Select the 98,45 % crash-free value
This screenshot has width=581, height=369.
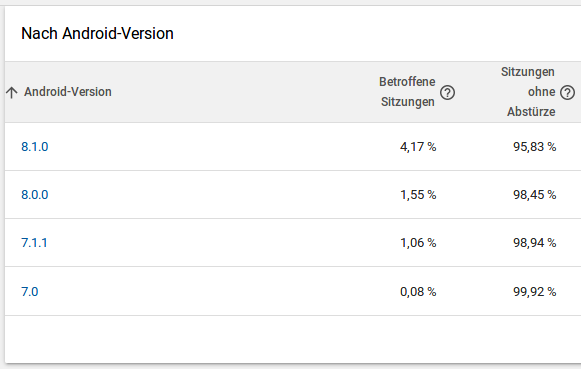(x=535, y=195)
